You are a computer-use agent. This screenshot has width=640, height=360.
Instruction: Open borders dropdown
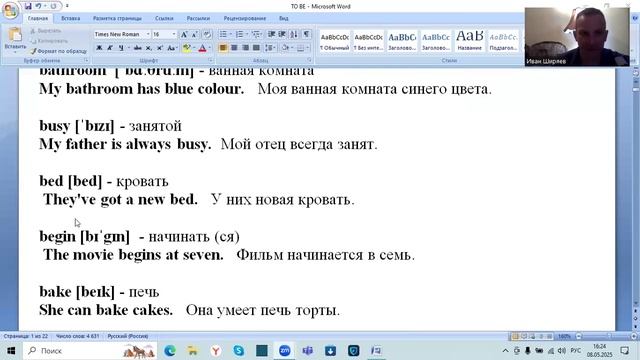[x=307, y=48]
